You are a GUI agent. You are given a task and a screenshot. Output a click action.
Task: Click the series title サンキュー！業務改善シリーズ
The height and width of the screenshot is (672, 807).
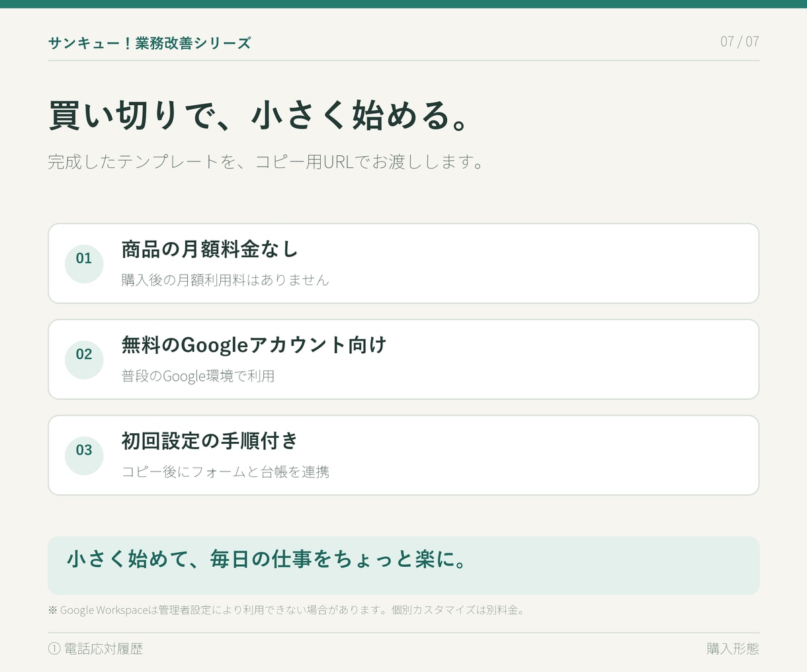[x=149, y=43]
